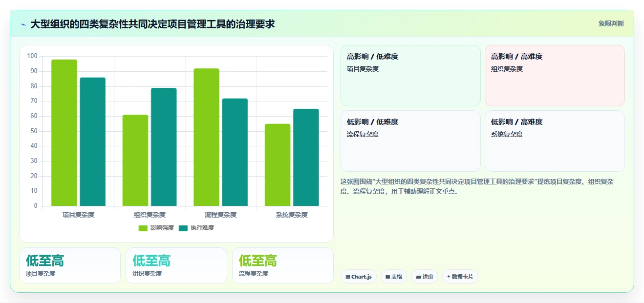
Task: Open the 低影响 / 高难度 quadrant card
Action: click(x=555, y=141)
